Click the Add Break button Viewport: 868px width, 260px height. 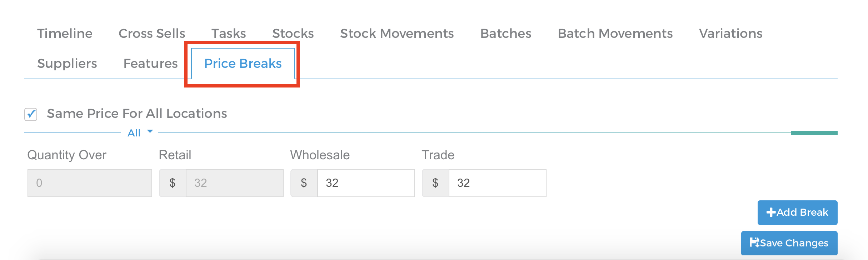click(797, 212)
